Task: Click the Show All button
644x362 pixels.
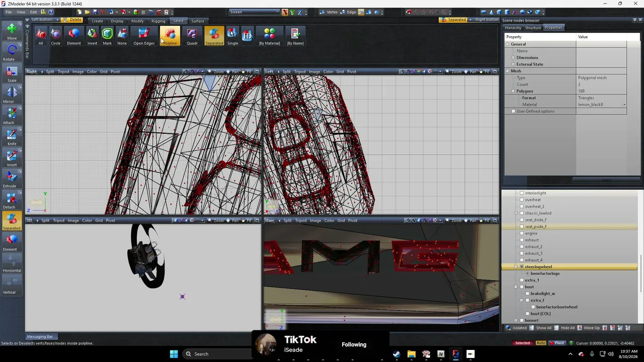Action: tap(541, 328)
